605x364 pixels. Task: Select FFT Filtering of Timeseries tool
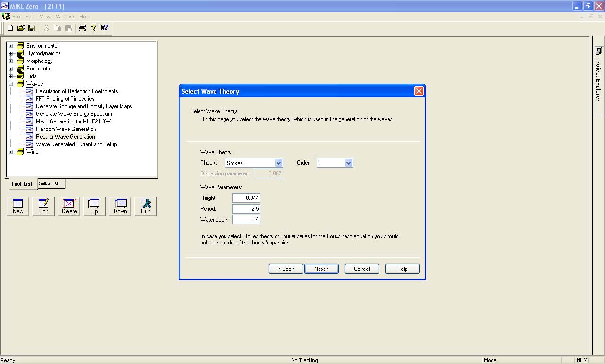65,99
